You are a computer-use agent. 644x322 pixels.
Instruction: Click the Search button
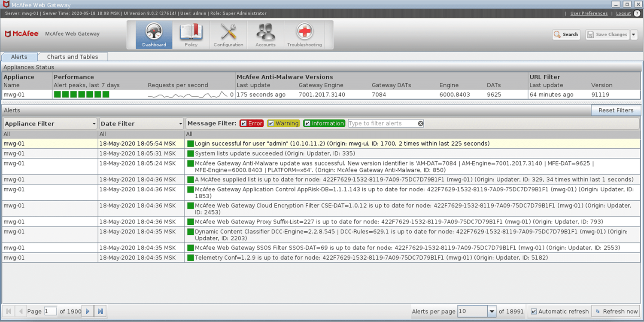[x=566, y=35]
